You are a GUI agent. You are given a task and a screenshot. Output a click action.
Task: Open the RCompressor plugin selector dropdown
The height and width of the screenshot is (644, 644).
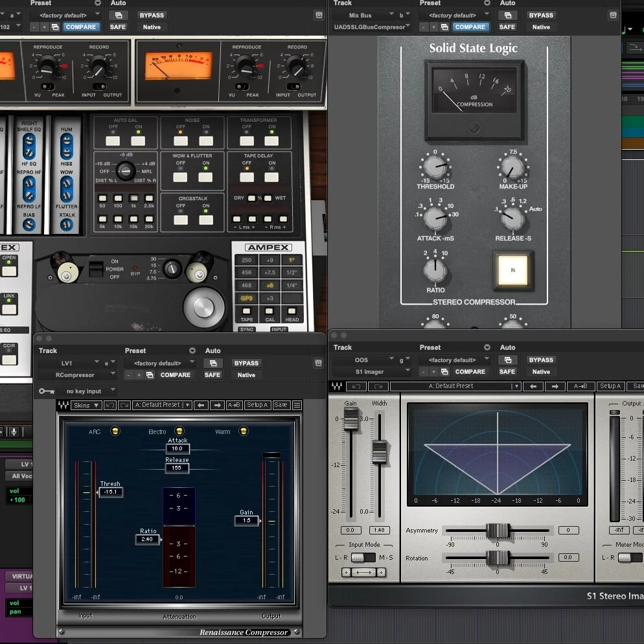tap(77, 374)
